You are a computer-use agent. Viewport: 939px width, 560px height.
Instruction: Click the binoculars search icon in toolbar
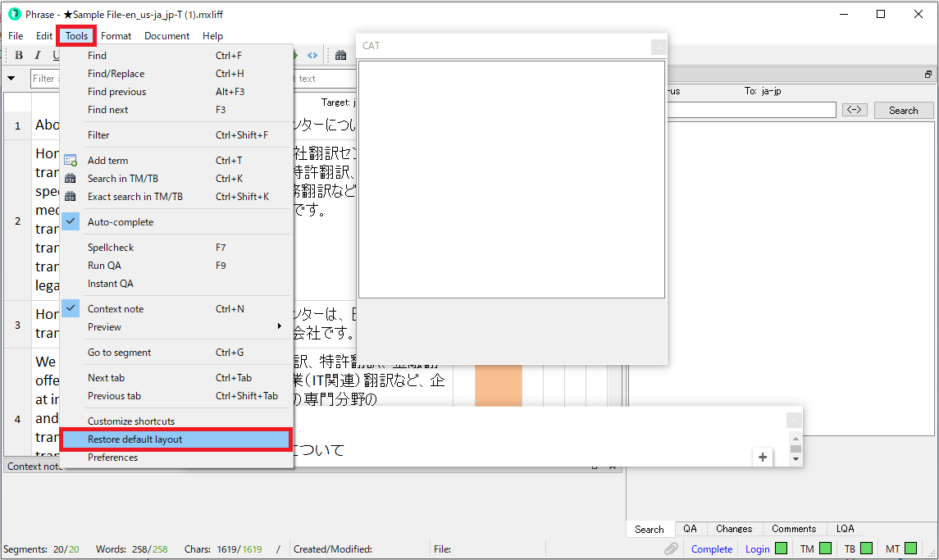pyautogui.click(x=340, y=55)
